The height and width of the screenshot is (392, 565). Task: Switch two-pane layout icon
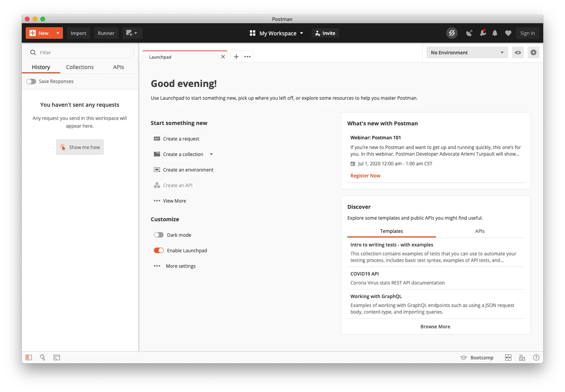(508, 357)
